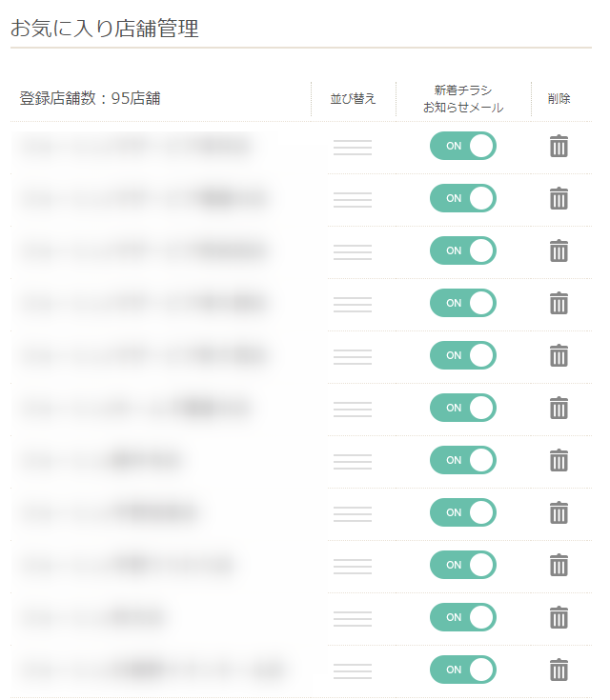Grab the fourth row's sort handle icon
This screenshot has width=610, height=700.
point(353,304)
